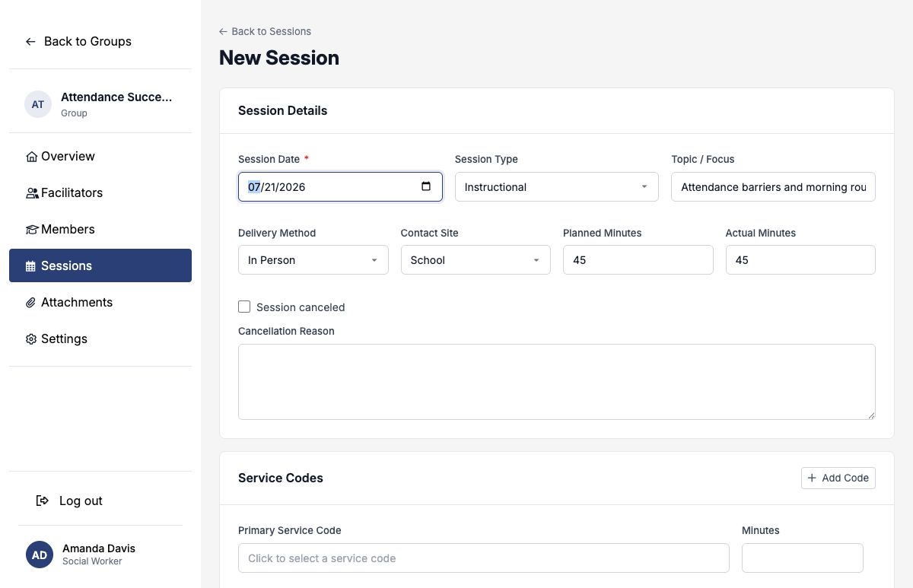Click into the Session Date field
Image resolution: width=913 pixels, height=588 pixels.
[340, 186]
